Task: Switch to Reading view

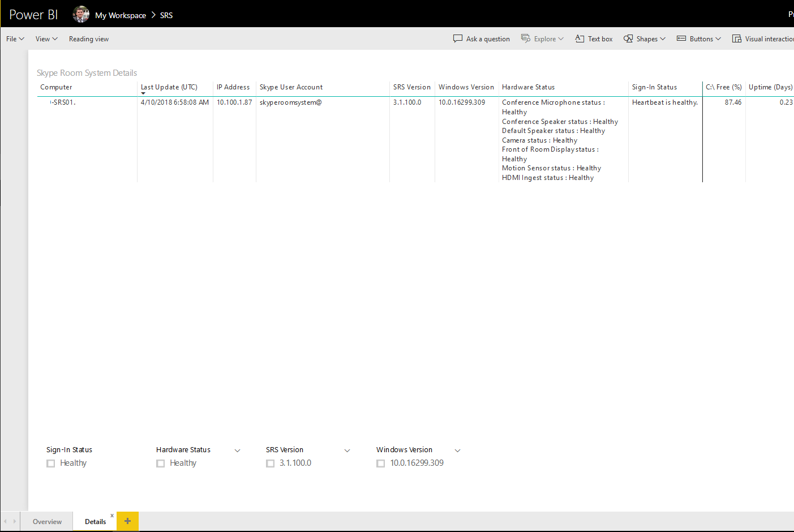Action: 89,39
